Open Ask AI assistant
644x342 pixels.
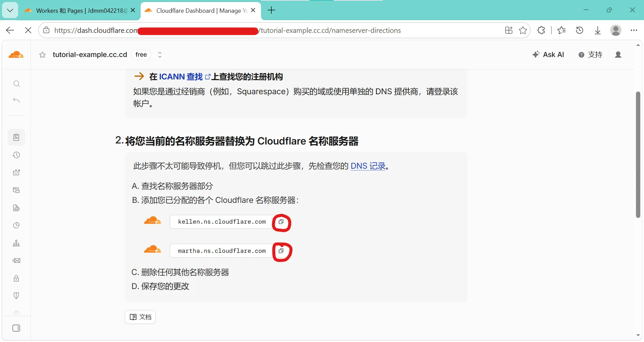[548, 55]
